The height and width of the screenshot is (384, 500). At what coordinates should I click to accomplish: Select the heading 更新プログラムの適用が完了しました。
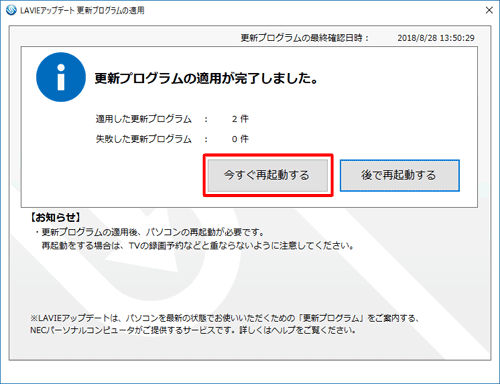[207, 78]
